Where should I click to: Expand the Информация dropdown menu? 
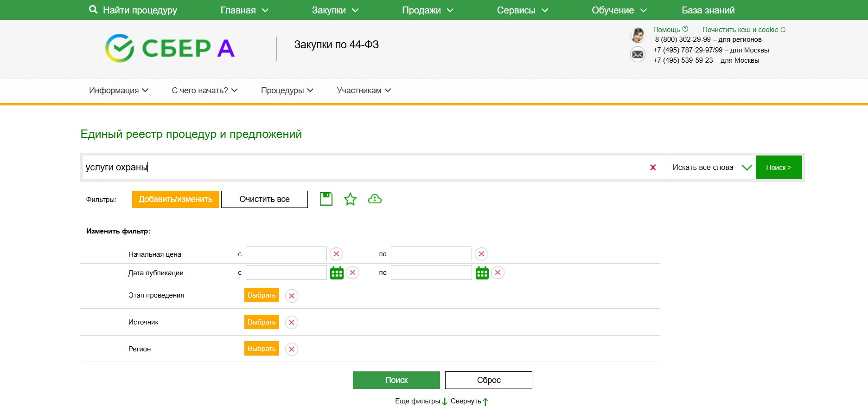click(x=118, y=91)
